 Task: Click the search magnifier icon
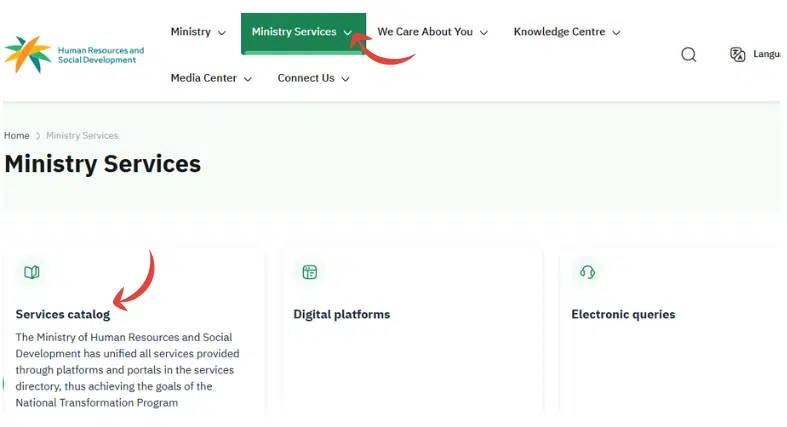[x=688, y=55]
